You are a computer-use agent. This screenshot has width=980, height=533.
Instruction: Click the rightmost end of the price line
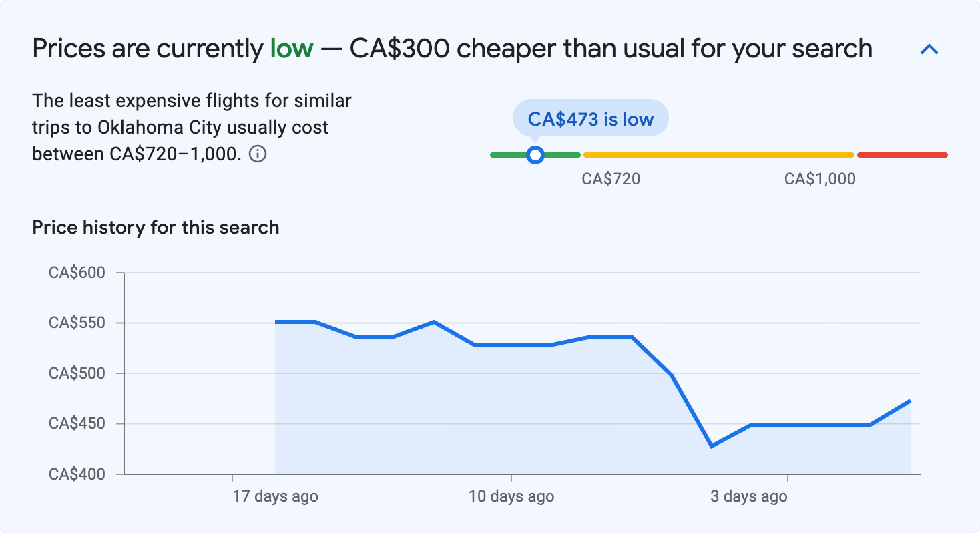click(910, 401)
